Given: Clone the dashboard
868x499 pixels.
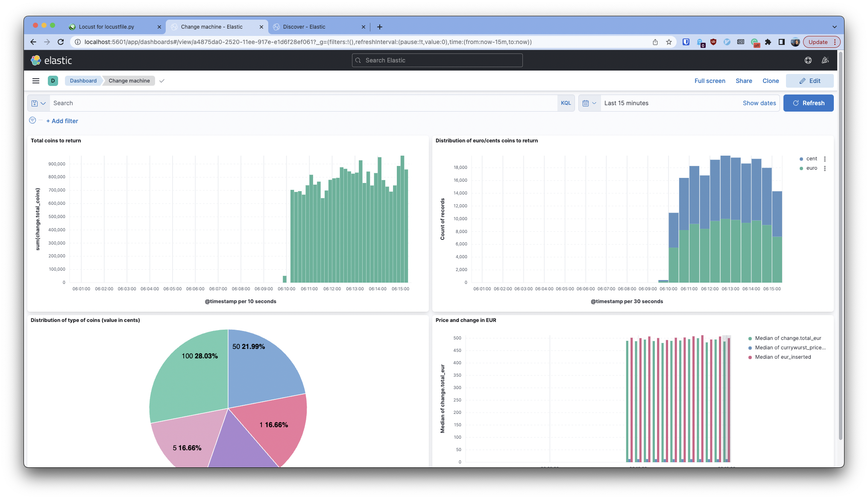Looking at the screenshot, I should [x=771, y=81].
